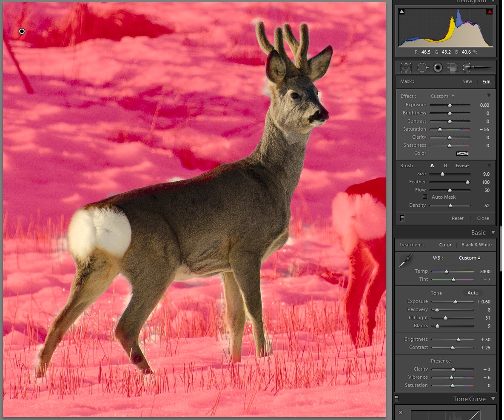
Task: Open the brush Color swatch
Action: click(462, 153)
